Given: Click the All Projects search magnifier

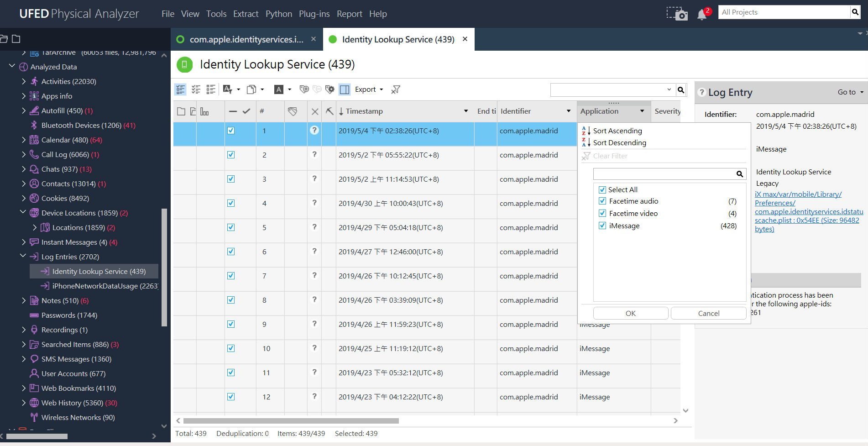Looking at the screenshot, I should tap(855, 12).
